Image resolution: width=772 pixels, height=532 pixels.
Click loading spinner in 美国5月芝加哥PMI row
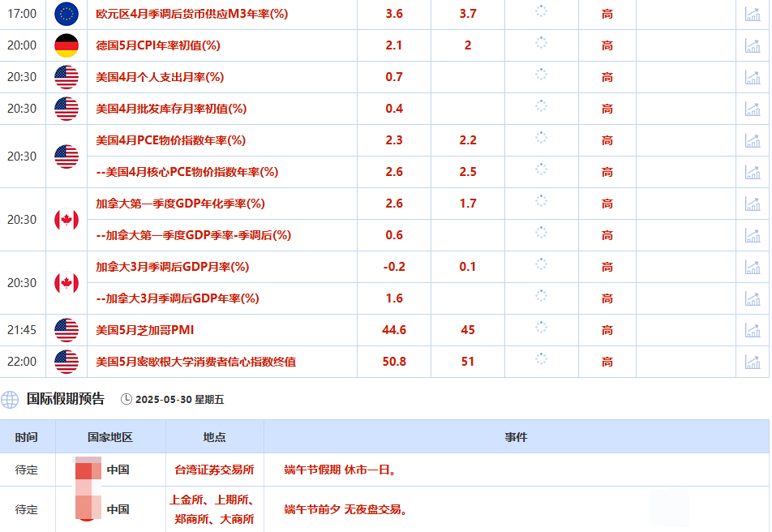pyautogui.click(x=541, y=328)
